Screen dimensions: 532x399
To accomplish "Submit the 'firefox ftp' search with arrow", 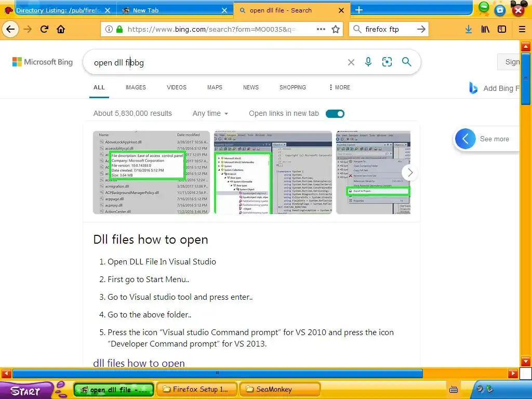I will [421, 29].
